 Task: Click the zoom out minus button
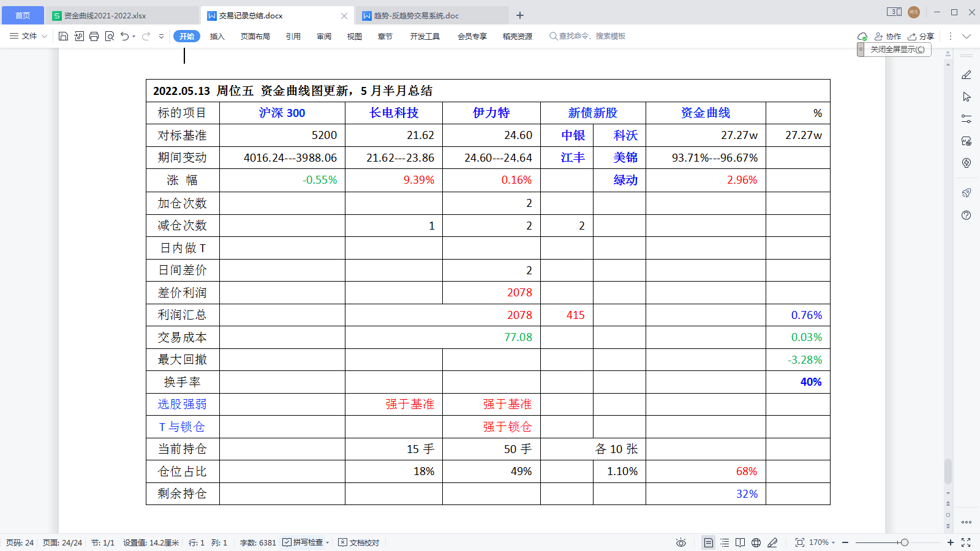(845, 542)
